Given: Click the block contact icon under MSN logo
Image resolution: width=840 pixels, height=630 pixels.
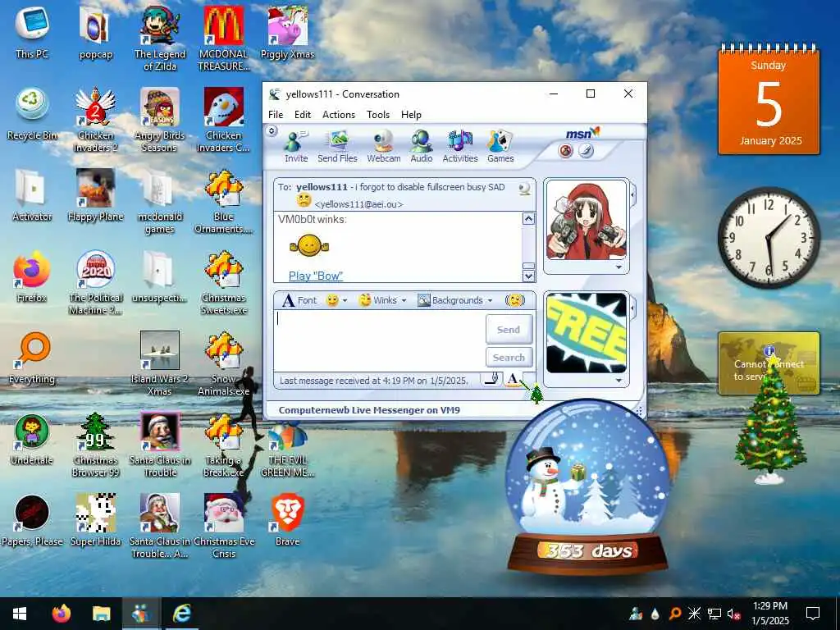Looking at the screenshot, I should tap(566, 151).
